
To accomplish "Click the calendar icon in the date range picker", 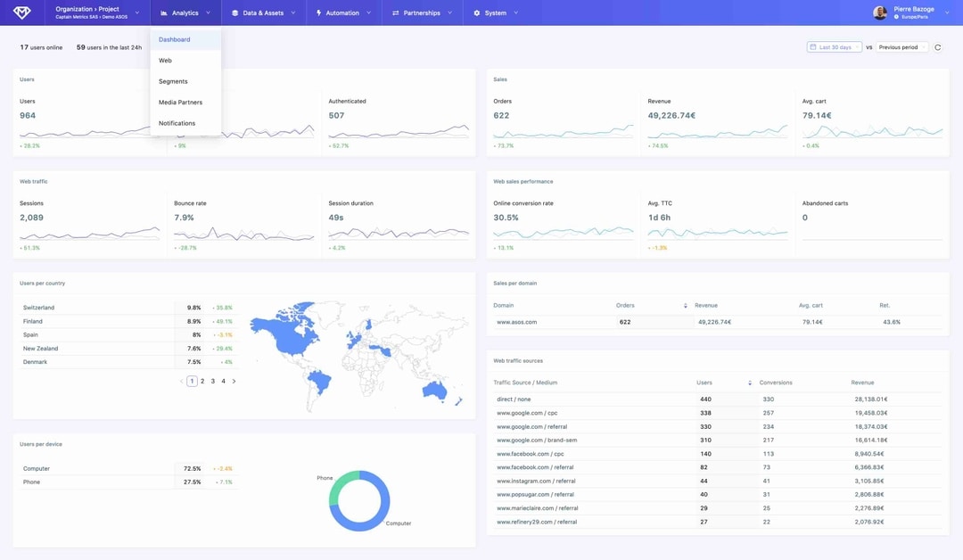I will pyautogui.click(x=812, y=47).
